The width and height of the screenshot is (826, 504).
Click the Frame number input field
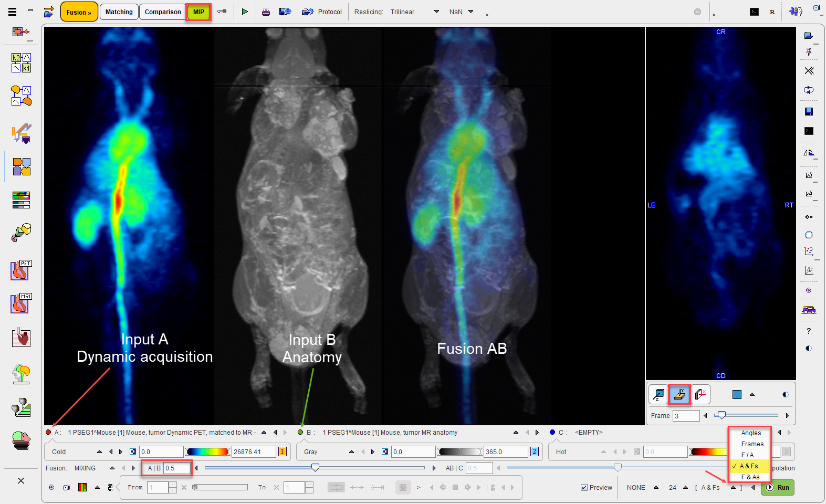point(686,416)
